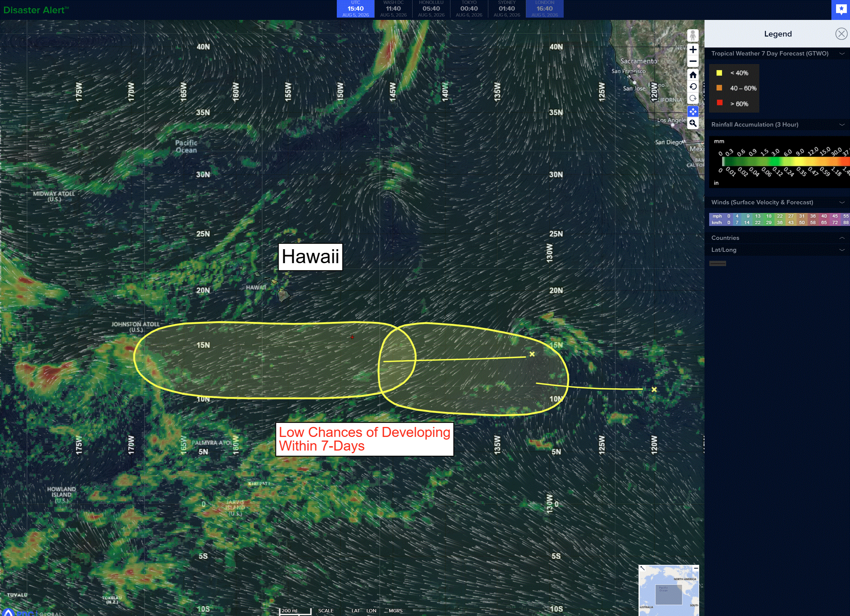Select the pan map tool

(693, 111)
